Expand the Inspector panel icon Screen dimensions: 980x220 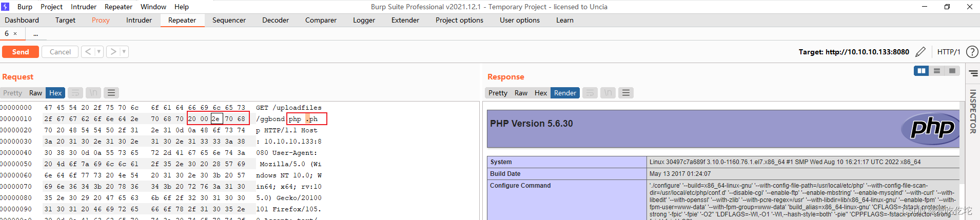point(973,73)
